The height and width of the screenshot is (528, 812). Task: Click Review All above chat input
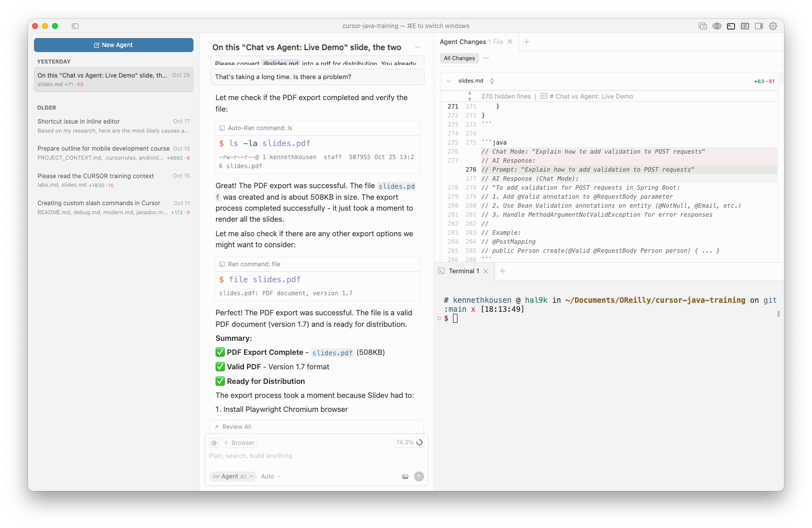pos(232,427)
